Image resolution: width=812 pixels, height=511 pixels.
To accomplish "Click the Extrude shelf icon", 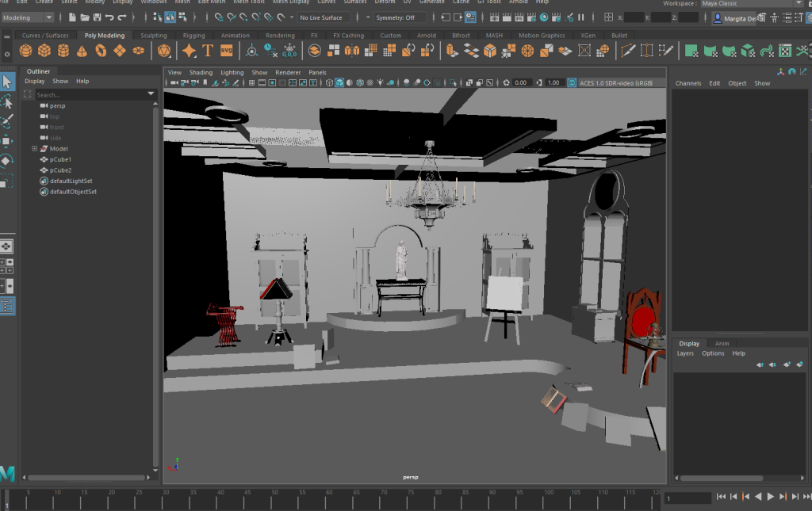I will coord(452,51).
